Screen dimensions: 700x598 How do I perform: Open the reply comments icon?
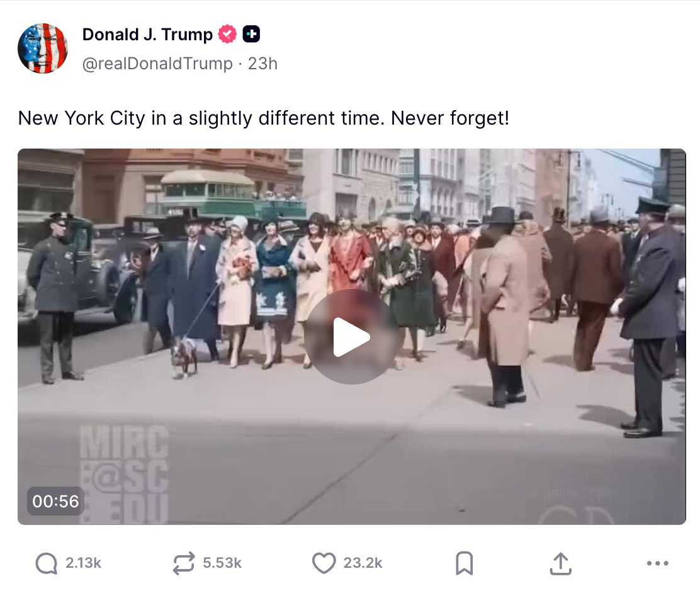47,563
